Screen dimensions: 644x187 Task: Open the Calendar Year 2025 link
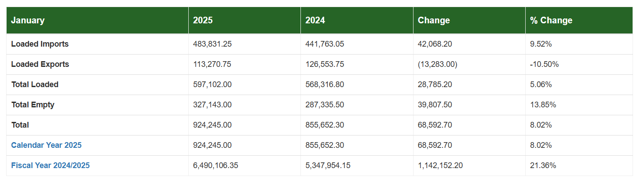pyautogui.click(x=46, y=145)
